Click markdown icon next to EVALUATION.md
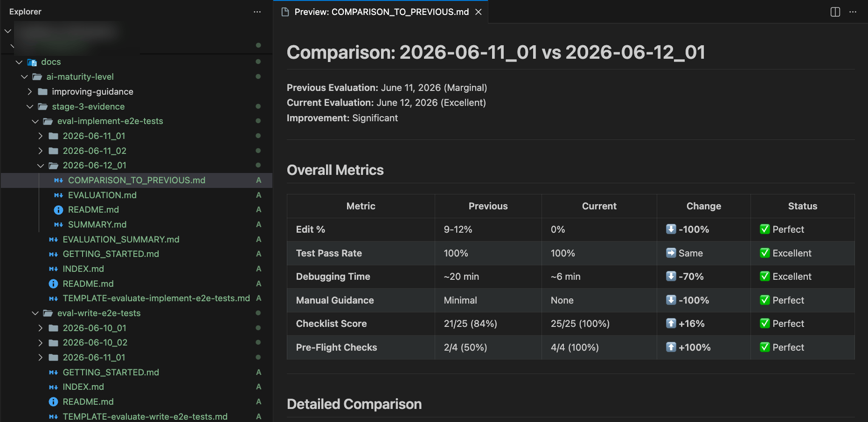This screenshot has height=422, width=868. click(x=58, y=195)
